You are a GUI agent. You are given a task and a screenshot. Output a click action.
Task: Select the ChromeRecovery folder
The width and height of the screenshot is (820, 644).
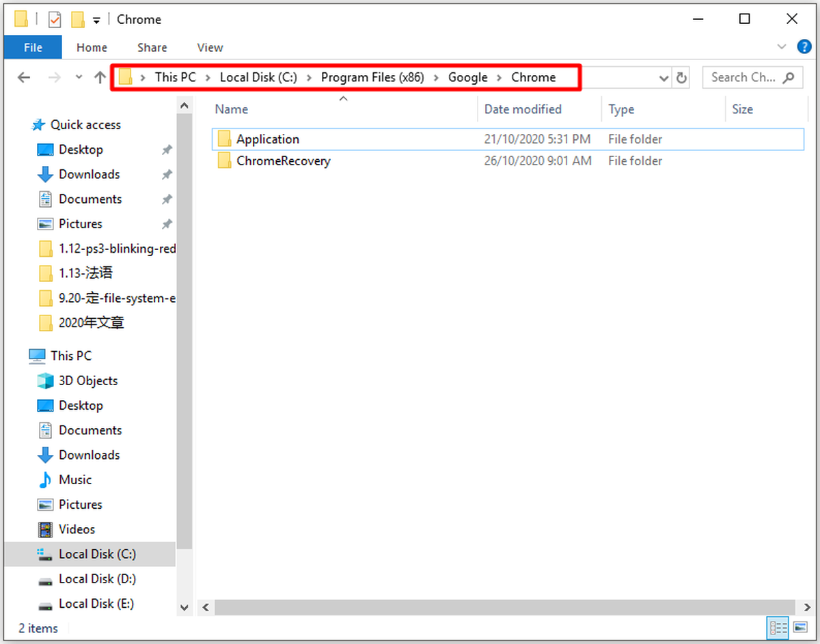point(508,161)
